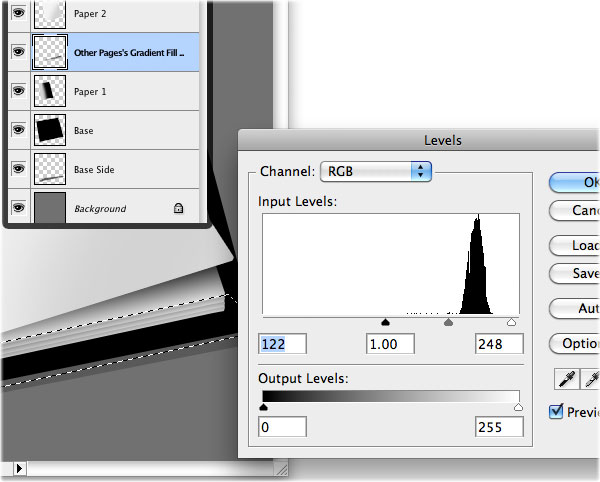Click the input midtone gray slider

(x=448, y=322)
